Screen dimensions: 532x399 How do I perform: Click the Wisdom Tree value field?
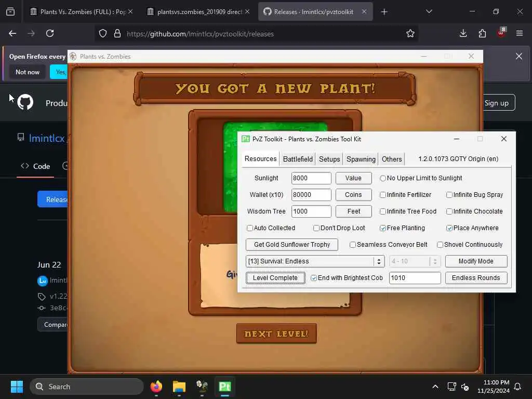pos(311,211)
